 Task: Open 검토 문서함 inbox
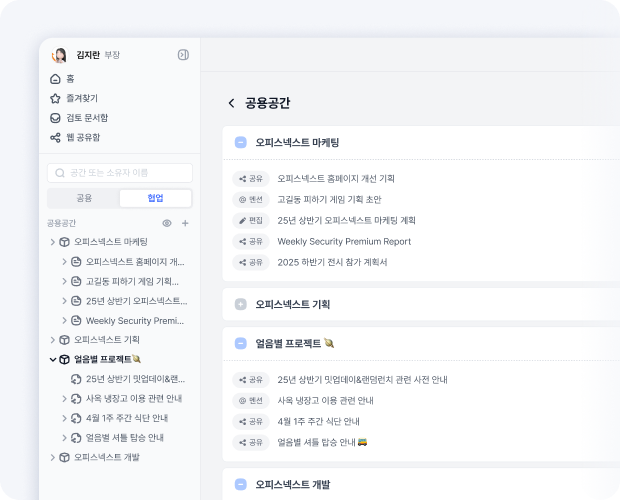[x=56, y=117]
